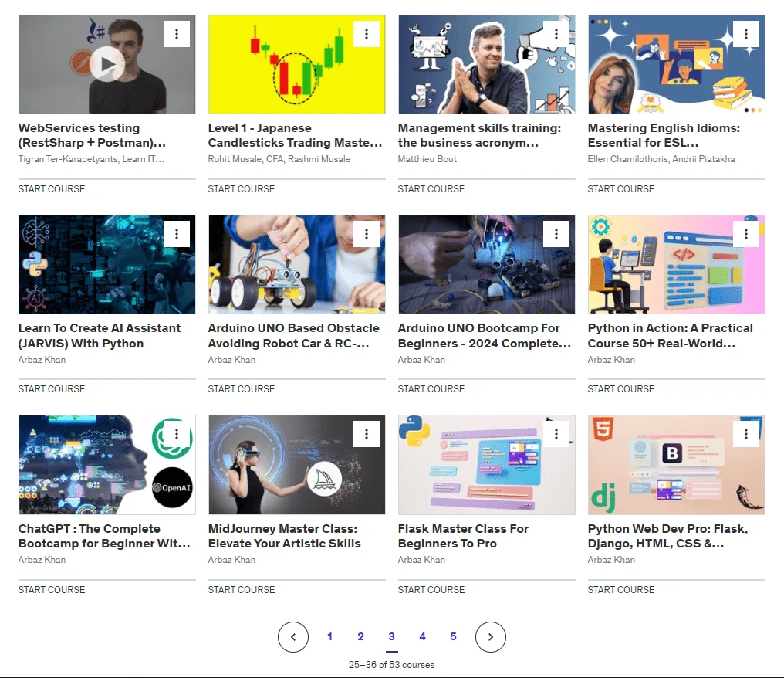Screen dimensions: 784x678
Task: Start the Japanese Candlesticks Trading course
Action: [242, 188]
